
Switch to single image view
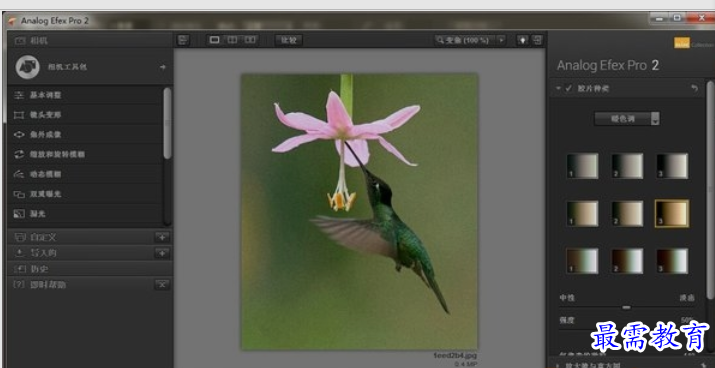(215, 40)
